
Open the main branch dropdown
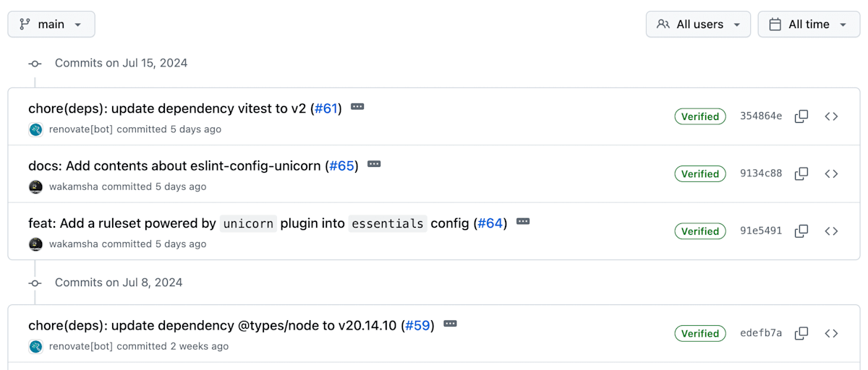coord(51,25)
